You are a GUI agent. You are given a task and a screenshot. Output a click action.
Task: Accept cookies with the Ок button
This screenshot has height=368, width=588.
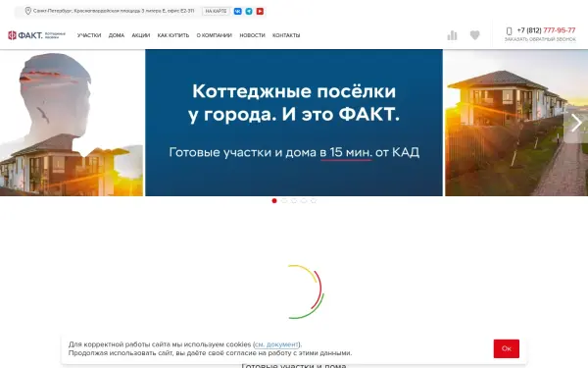pyautogui.click(x=507, y=348)
